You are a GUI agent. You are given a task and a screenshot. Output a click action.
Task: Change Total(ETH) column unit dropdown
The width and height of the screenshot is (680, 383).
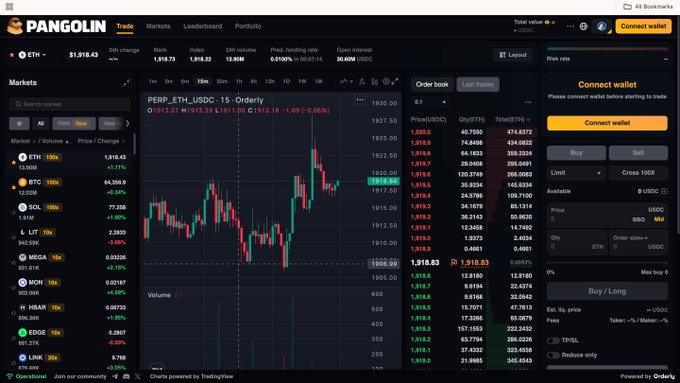(x=513, y=119)
